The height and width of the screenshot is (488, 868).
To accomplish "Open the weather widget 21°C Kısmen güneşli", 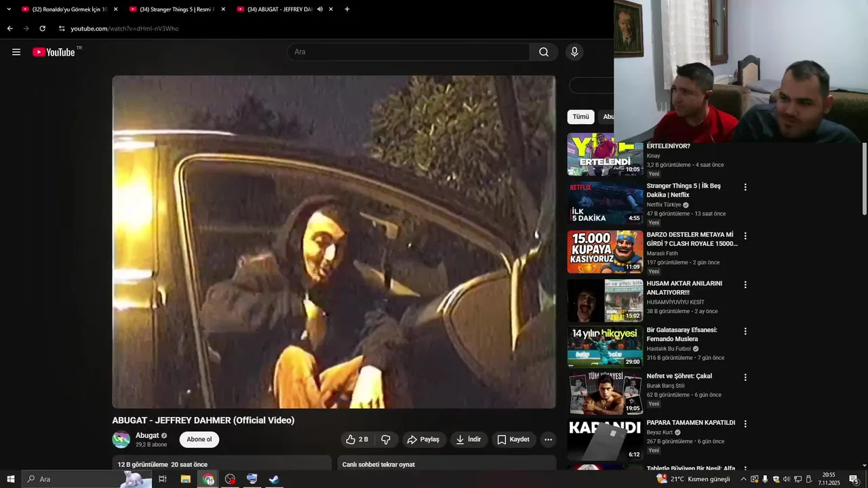I will [x=693, y=479].
